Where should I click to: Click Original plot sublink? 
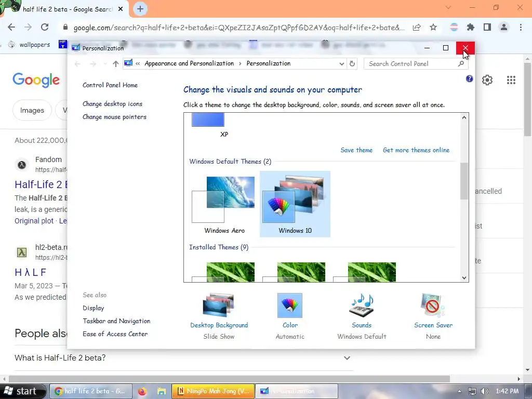34,221
